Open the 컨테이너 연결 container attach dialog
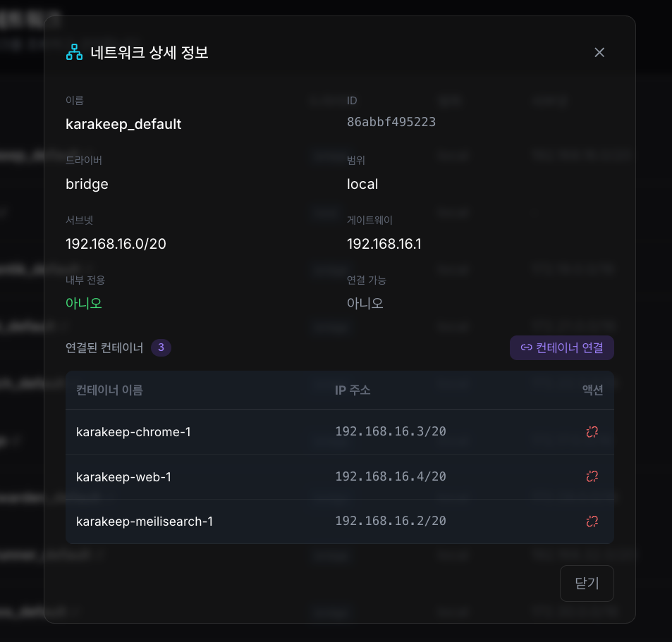Screen dimensions: 672x642 (562, 347)
